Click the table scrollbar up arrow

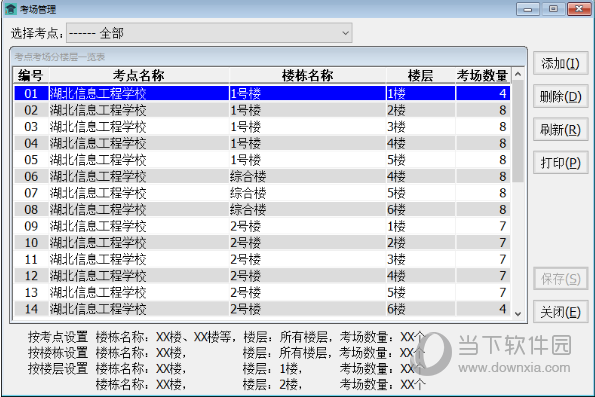click(518, 74)
